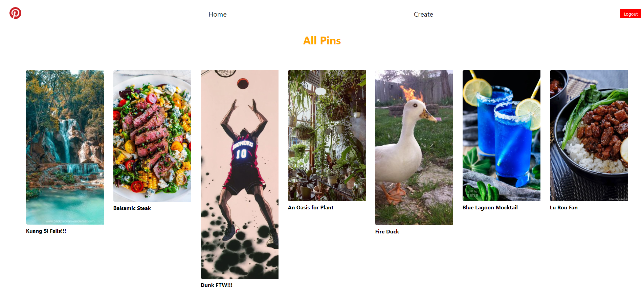
Task: Open the Home navigation link
Action: click(218, 14)
